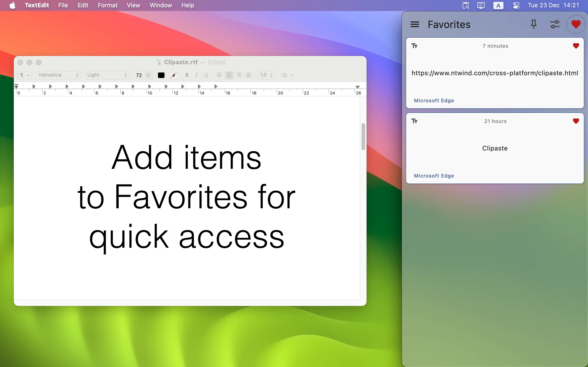Open Control Center in menu bar
The height and width of the screenshot is (367, 588).
[516, 5]
